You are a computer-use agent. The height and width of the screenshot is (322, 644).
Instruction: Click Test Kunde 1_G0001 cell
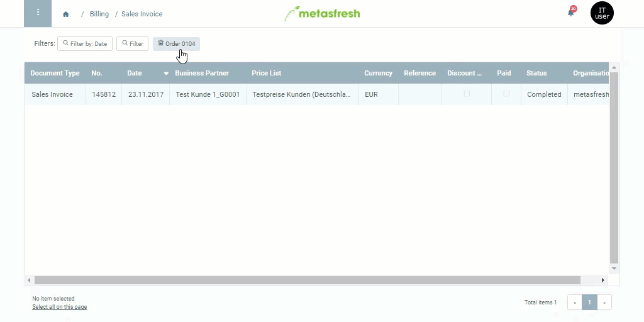(208, 94)
